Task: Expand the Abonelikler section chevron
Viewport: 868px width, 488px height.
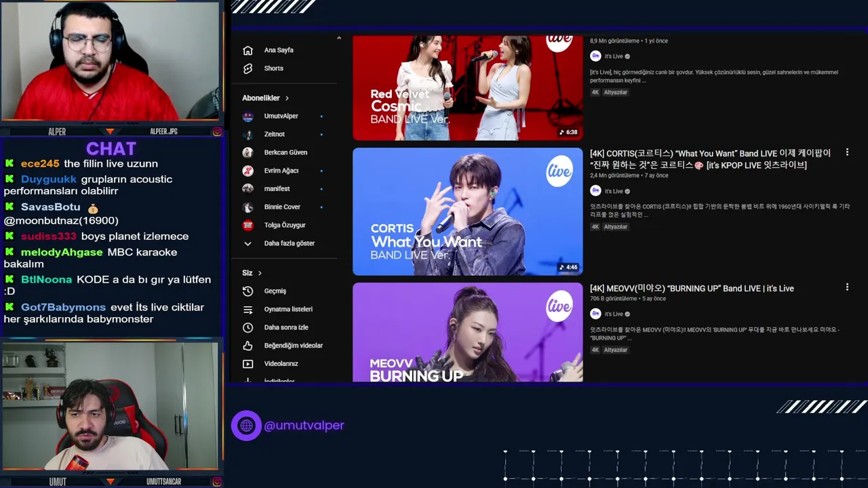Action: pos(287,98)
